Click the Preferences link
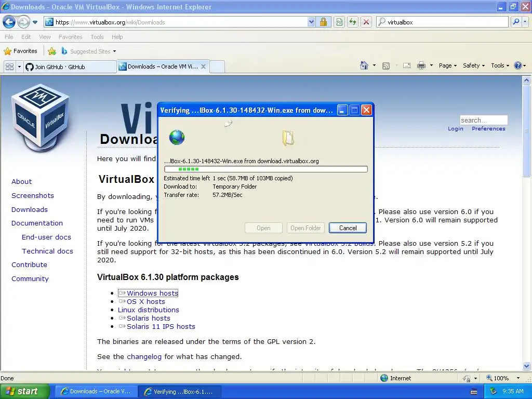Screen dimensions: 532x399 point(488,129)
